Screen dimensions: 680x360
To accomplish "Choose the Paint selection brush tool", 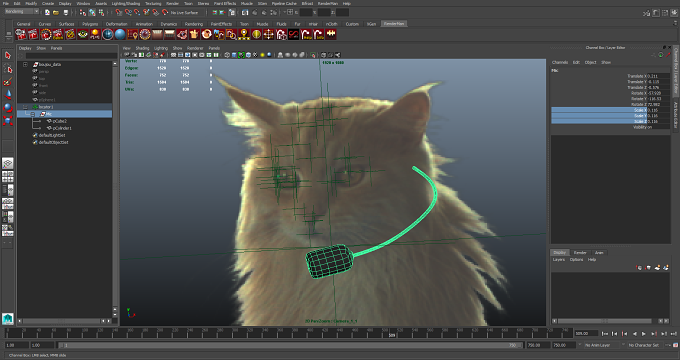I will coord(7,82).
